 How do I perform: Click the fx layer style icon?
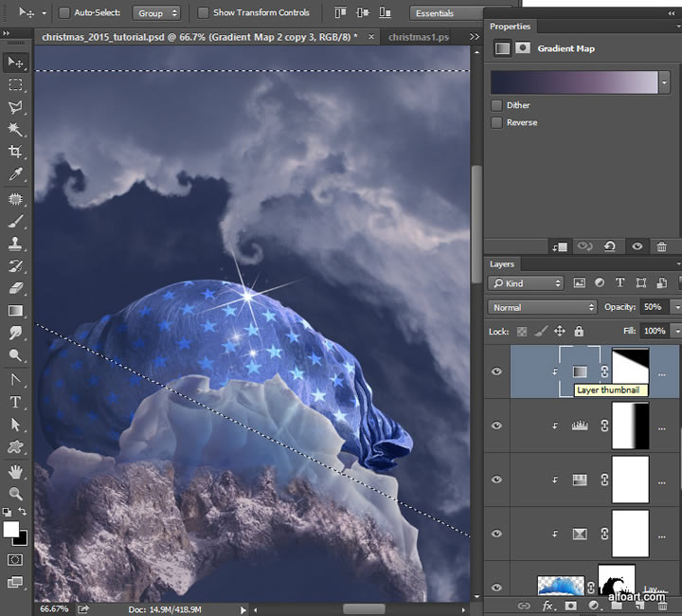click(x=547, y=606)
